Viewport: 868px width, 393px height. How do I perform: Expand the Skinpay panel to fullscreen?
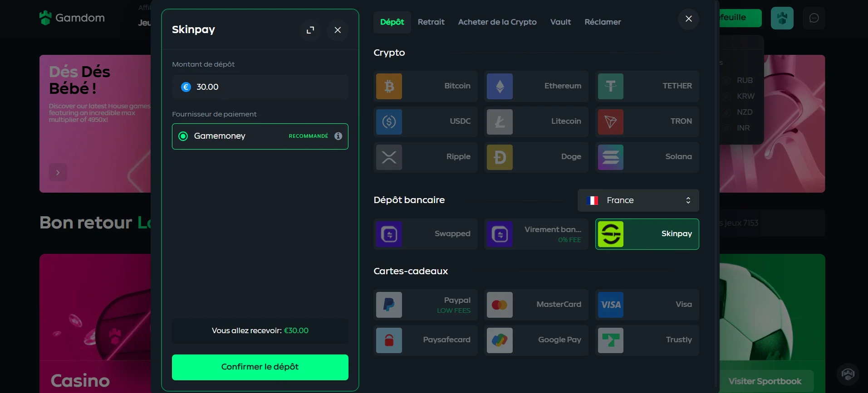(310, 30)
